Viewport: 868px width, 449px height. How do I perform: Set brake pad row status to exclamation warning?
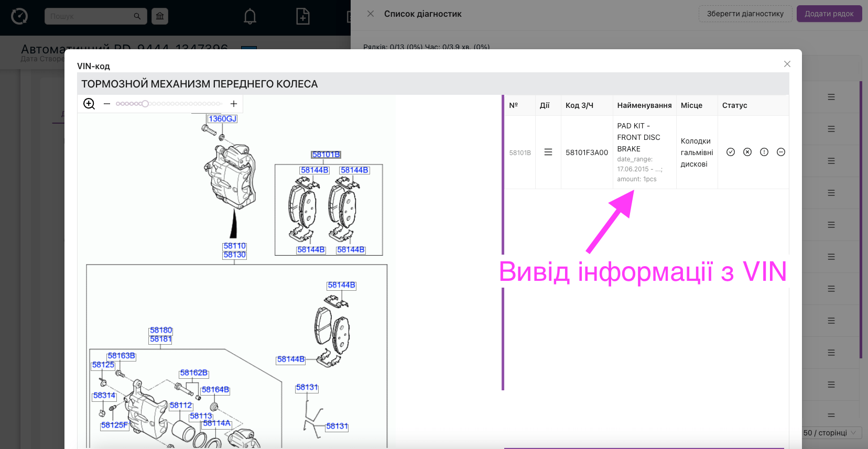pos(764,152)
